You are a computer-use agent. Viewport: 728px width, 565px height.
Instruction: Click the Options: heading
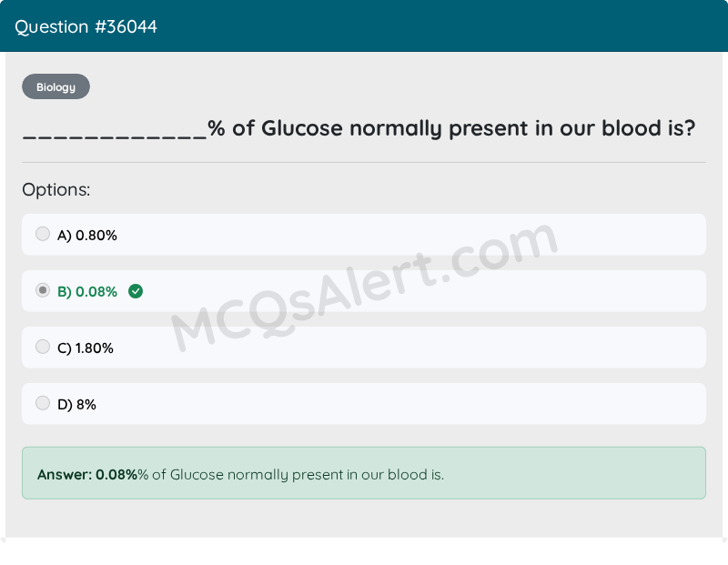56,190
